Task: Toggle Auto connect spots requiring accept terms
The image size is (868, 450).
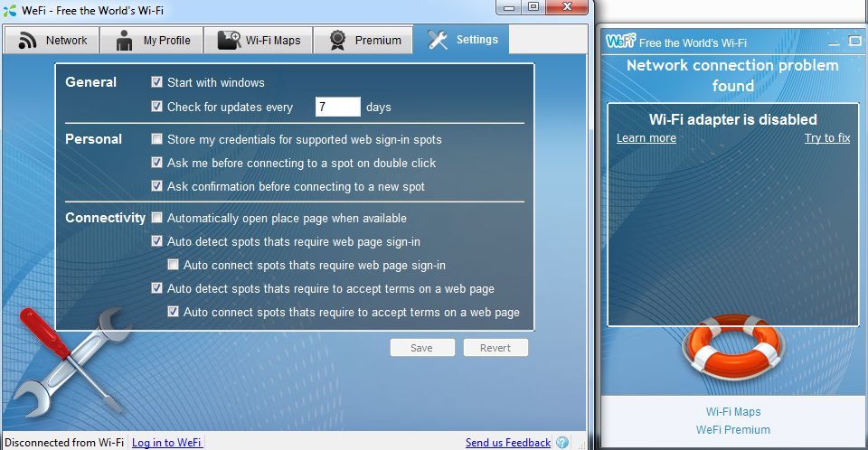Action: (x=174, y=311)
